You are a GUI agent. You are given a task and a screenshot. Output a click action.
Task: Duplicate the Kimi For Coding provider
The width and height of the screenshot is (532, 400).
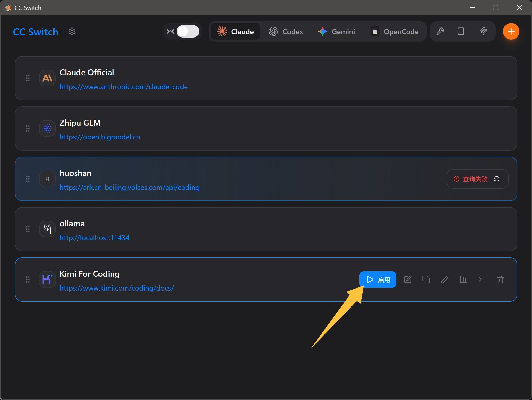pos(426,280)
